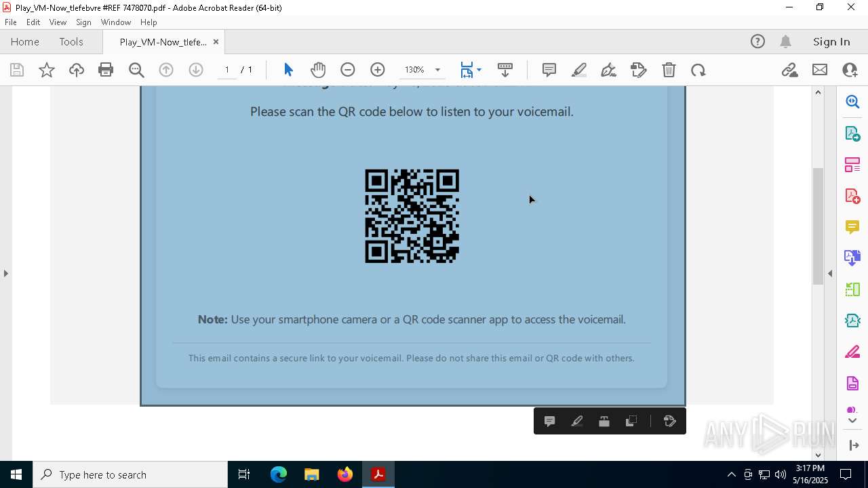Select highlighter in floating toolbar
The width and height of the screenshot is (868, 488).
(577, 421)
